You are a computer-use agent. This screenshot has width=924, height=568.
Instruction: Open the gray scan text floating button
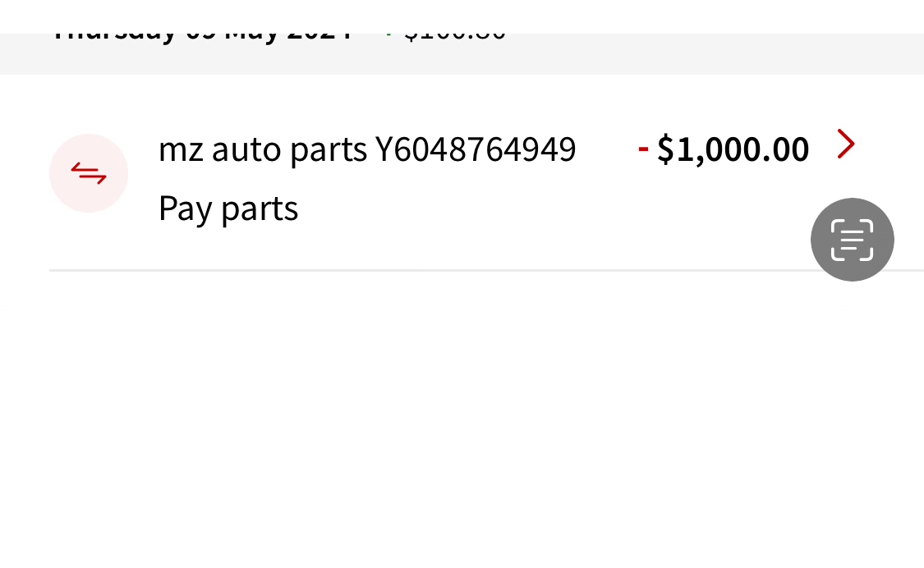(x=852, y=240)
